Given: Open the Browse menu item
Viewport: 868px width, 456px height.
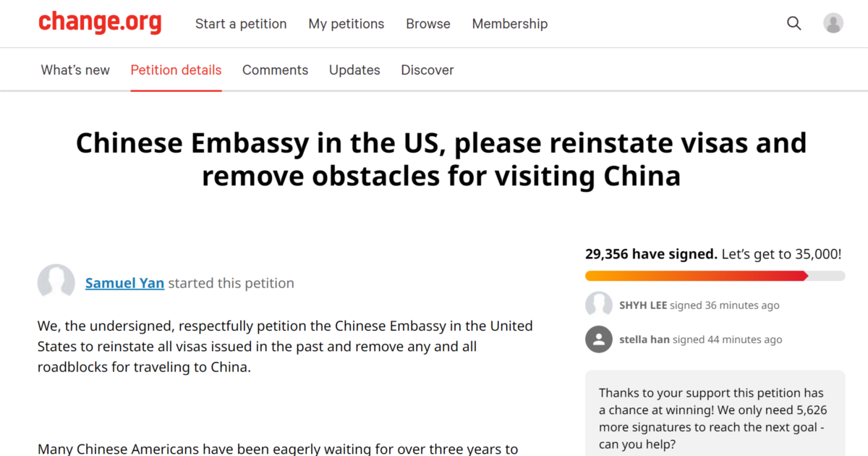Looking at the screenshot, I should pyautogui.click(x=428, y=24).
